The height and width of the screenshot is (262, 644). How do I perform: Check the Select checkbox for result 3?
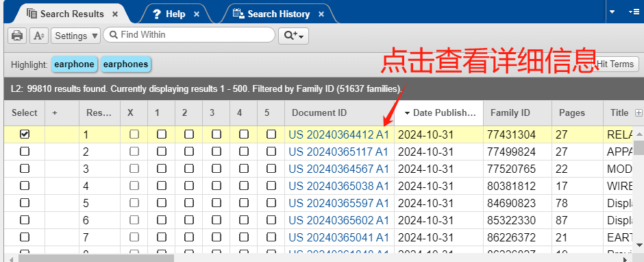[x=25, y=169]
